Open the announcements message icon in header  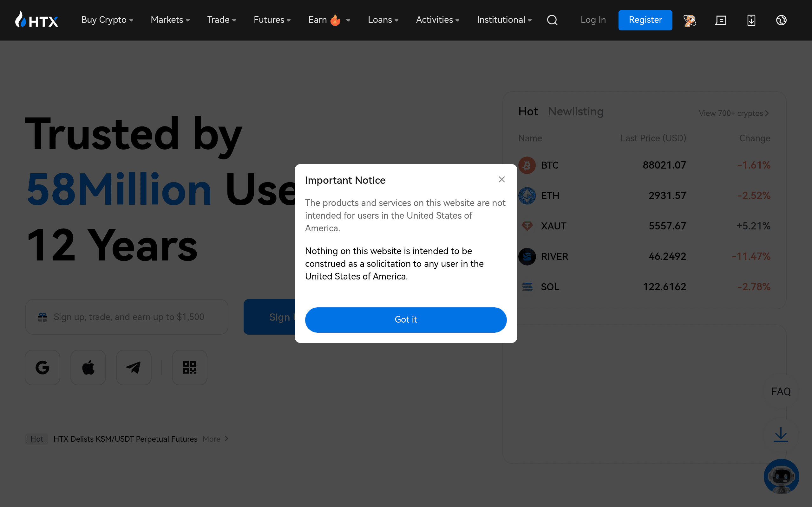(720, 20)
